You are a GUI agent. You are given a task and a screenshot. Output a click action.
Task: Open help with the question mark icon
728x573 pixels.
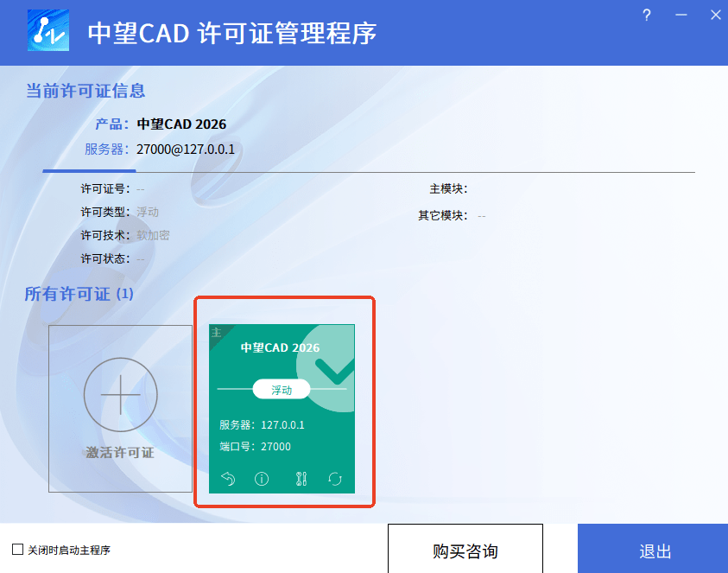click(x=646, y=15)
